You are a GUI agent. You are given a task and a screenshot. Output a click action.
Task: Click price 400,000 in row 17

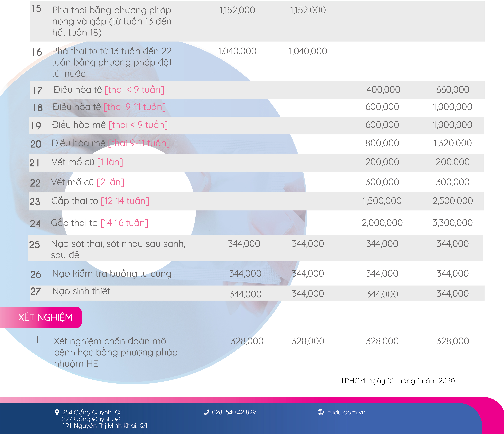tap(383, 90)
